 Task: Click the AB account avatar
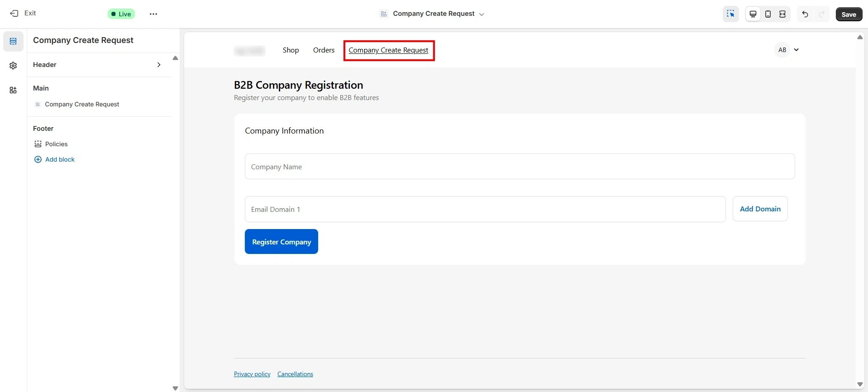pyautogui.click(x=782, y=50)
